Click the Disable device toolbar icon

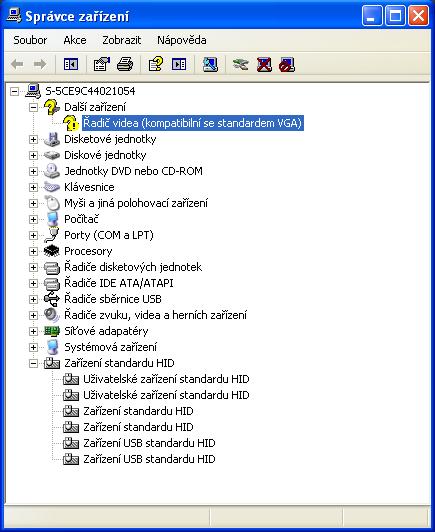coord(287,64)
